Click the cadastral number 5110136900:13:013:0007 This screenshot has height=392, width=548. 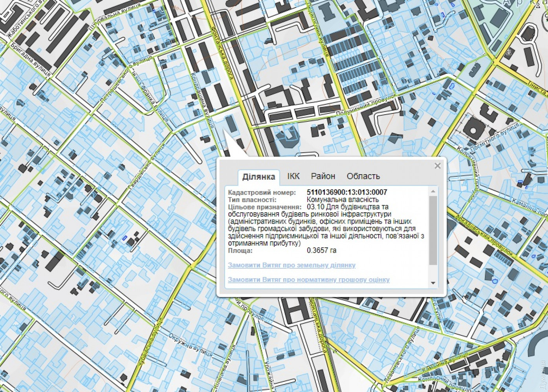pyautogui.click(x=346, y=192)
